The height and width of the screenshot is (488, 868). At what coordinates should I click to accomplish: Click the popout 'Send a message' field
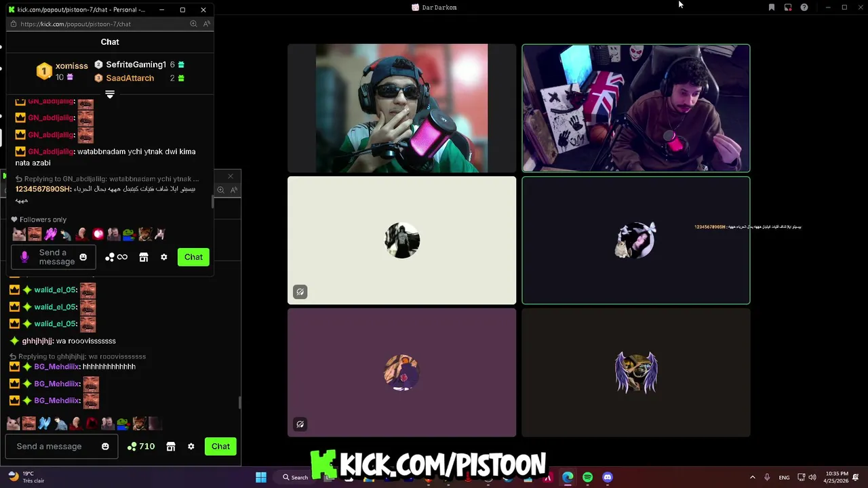(x=54, y=257)
